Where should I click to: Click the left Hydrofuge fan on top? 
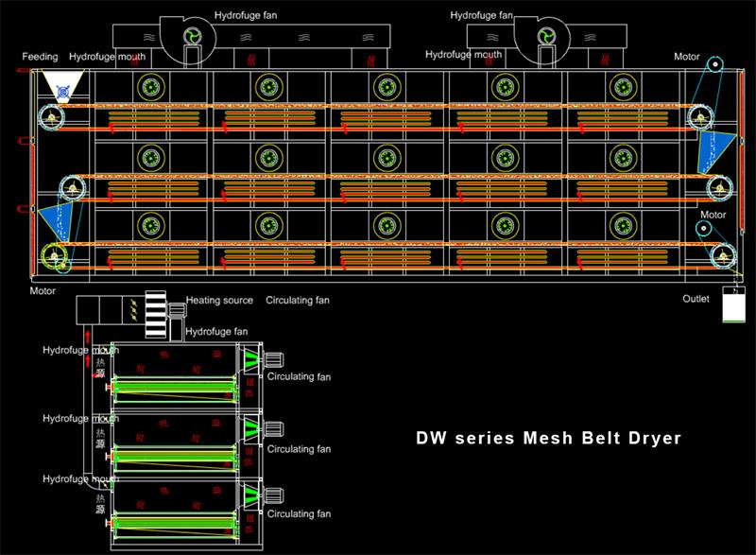193,35
